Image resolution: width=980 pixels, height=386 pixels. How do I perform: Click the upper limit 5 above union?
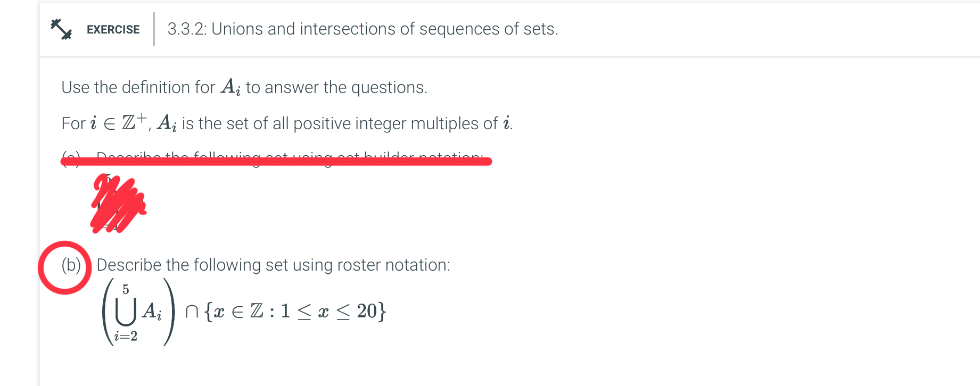point(126,289)
